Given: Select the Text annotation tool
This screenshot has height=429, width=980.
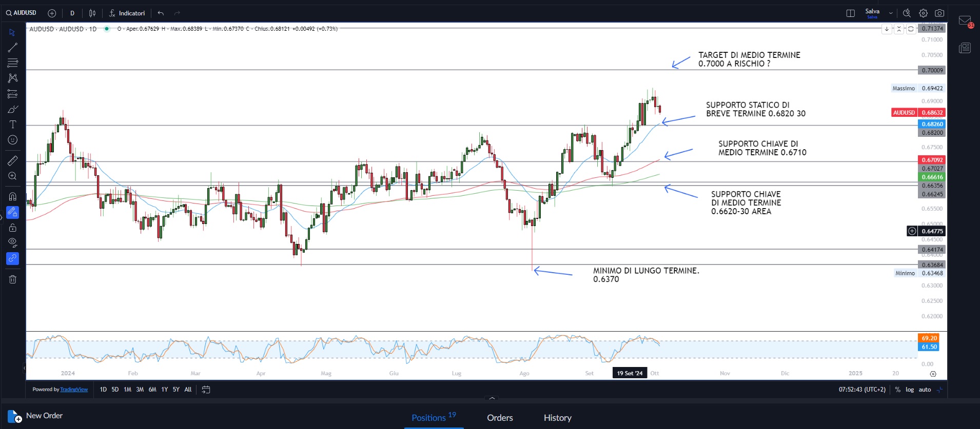Looking at the screenshot, I should click(13, 125).
